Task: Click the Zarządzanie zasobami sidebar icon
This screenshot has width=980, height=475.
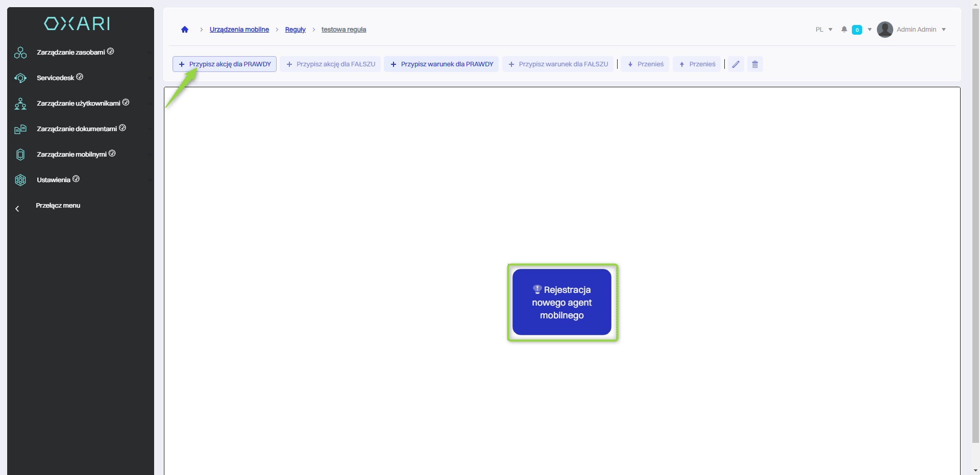Action: click(x=20, y=53)
